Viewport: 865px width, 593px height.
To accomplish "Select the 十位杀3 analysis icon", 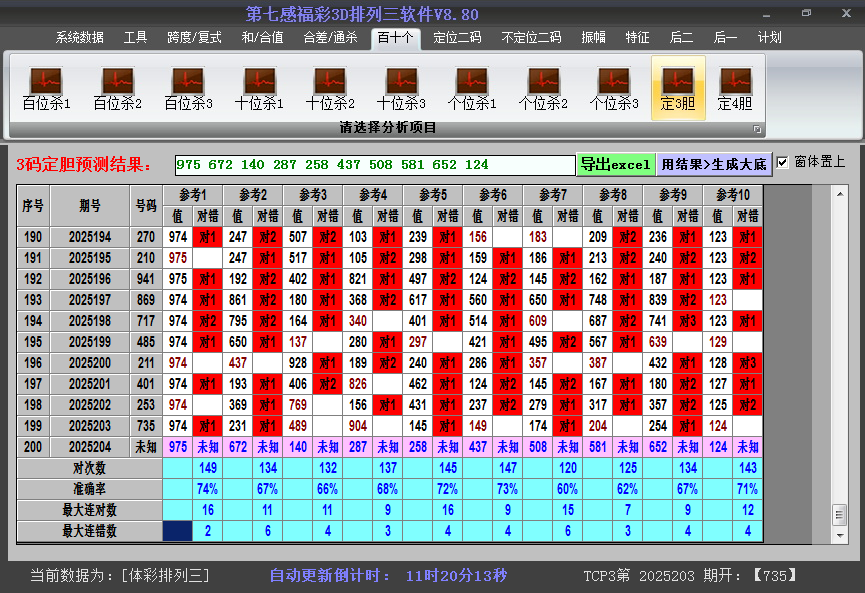I will (x=401, y=88).
